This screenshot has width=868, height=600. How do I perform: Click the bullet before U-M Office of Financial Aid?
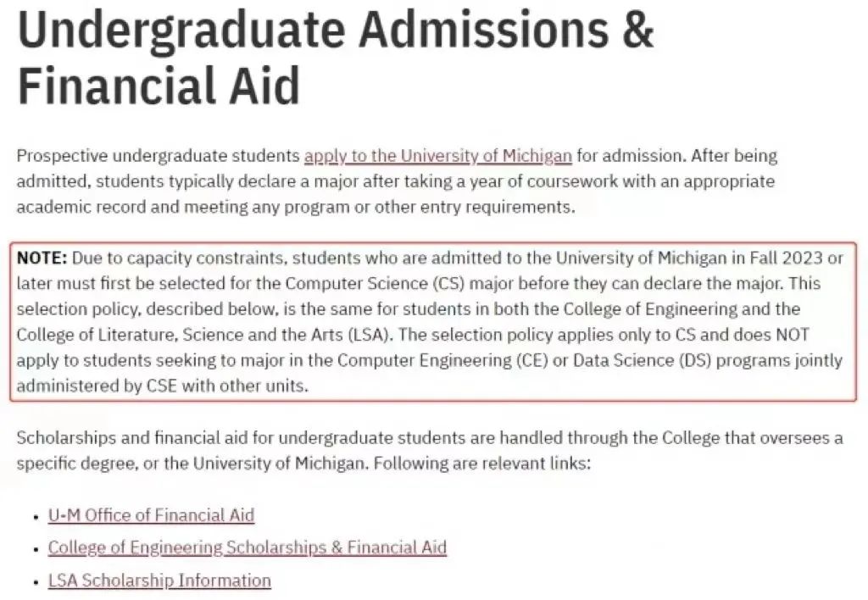36,517
